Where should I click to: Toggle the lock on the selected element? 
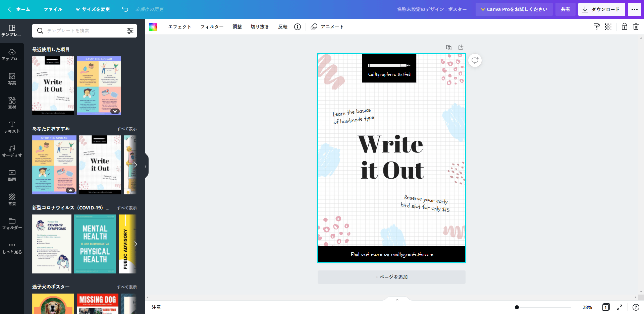(x=624, y=27)
